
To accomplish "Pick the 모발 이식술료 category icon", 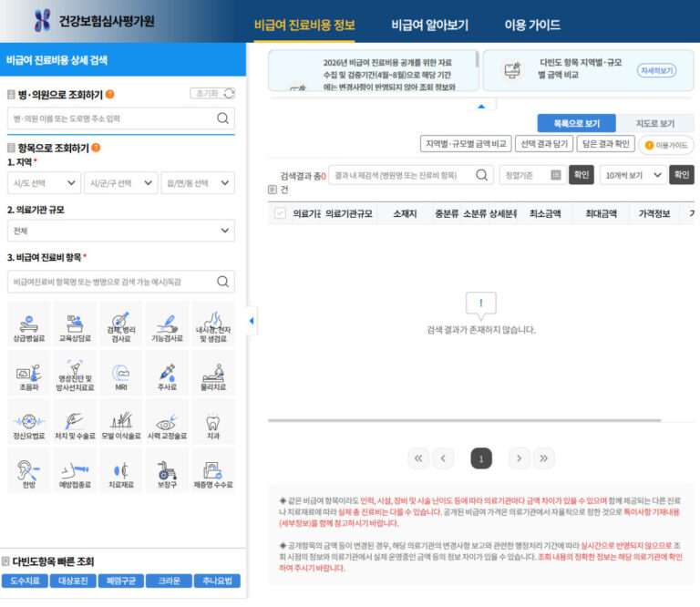I will click(x=121, y=422).
